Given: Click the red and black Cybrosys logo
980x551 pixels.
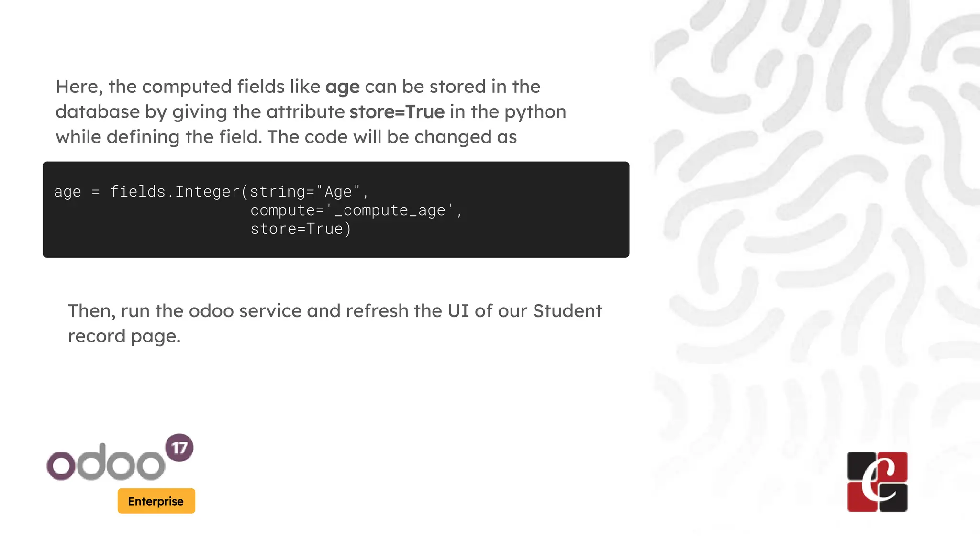Looking at the screenshot, I should 877,482.
